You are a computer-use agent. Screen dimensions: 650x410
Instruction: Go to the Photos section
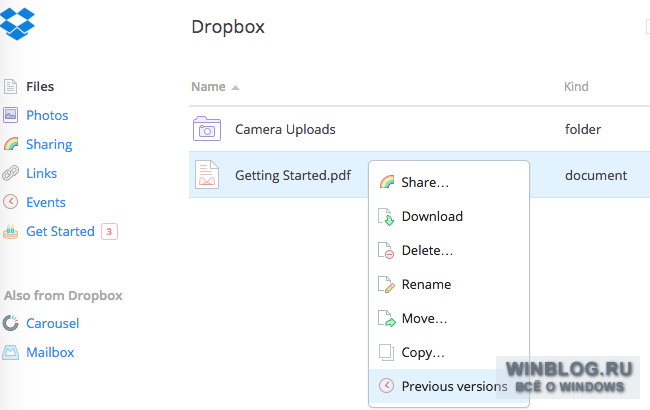tap(47, 115)
